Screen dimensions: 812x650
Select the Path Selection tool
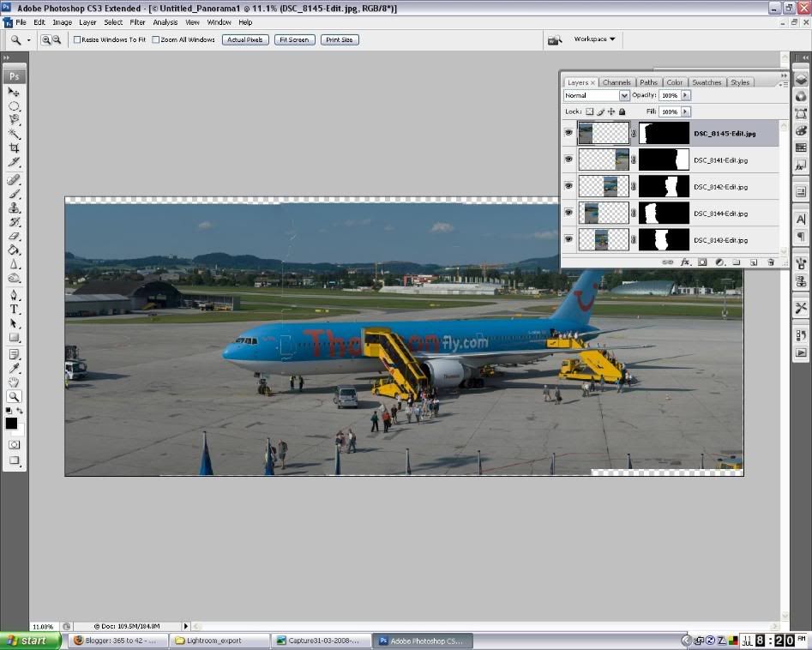pyautogui.click(x=14, y=323)
